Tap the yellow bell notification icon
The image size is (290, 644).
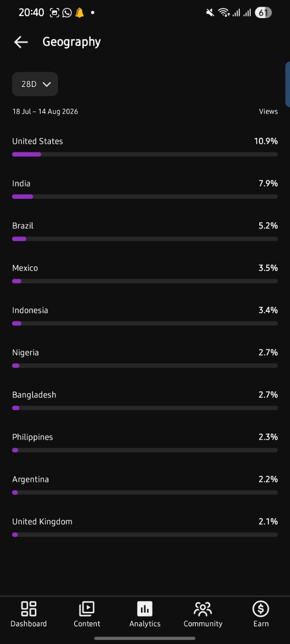pyautogui.click(x=80, y=13)
